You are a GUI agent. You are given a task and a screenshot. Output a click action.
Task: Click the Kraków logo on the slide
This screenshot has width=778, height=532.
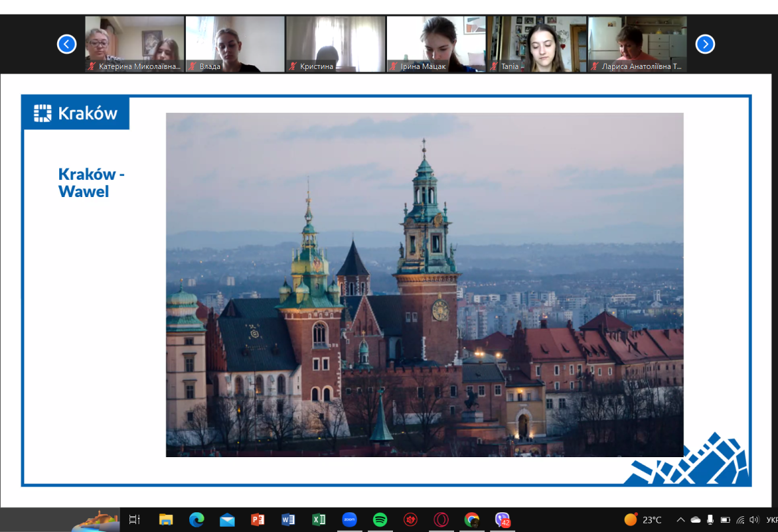tap(76, 113)
